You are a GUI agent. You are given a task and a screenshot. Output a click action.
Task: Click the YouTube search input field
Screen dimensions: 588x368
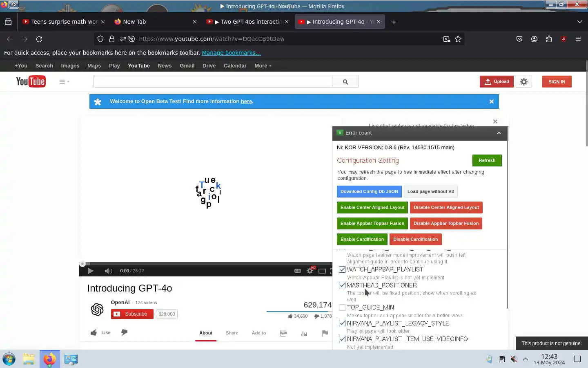213,82
